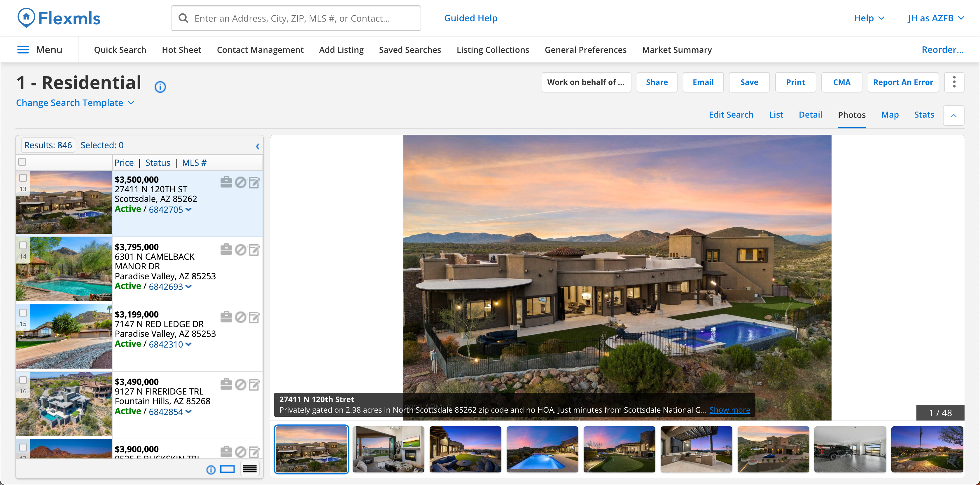Image resolution: width=980 pixels, height=485 pixels.
Task: Click hide icon for 9127 N FIRERIDGE TRL
Action: click(x=240, y=385)
